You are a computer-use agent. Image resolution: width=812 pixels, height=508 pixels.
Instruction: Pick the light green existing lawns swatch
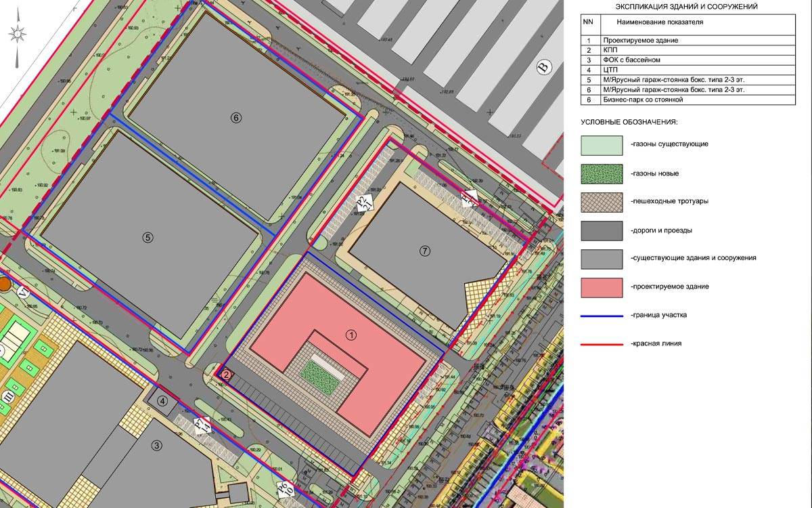pyautogui.click(x=602, y=145)
